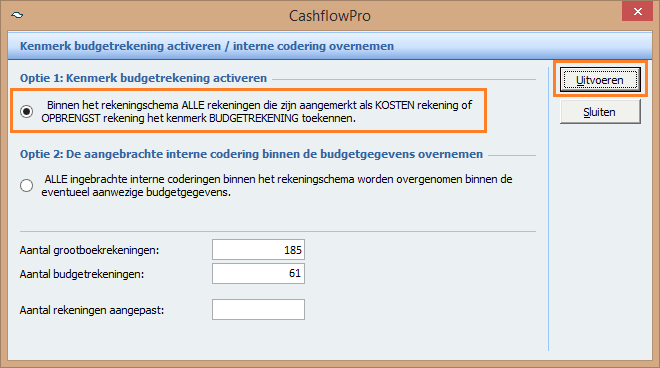Select Optie 1 radio button for BUDGETREKENING kenmerk
The image size is (660, 368).
[27, 111]
